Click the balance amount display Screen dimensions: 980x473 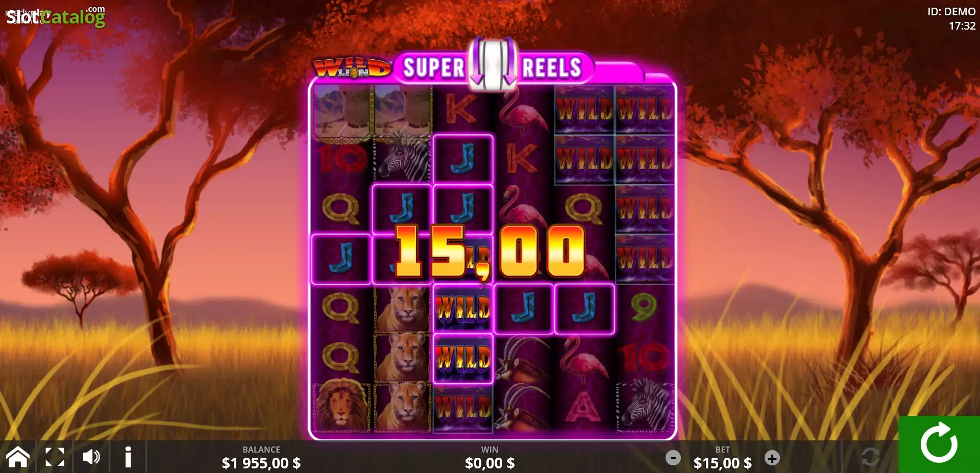click(261, 463)
